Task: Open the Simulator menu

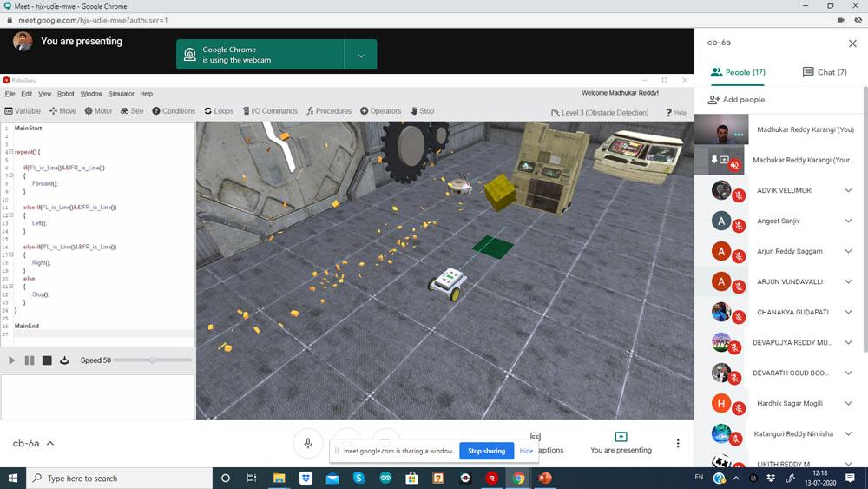Action: click(x=121, y=94)
